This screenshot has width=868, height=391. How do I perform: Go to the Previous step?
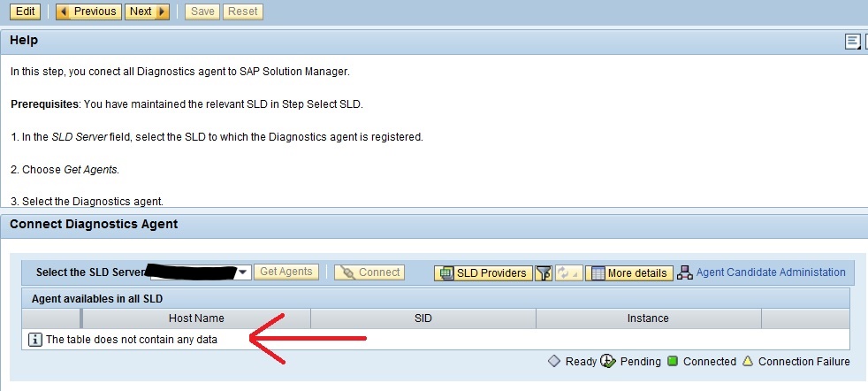pos(88,11)
